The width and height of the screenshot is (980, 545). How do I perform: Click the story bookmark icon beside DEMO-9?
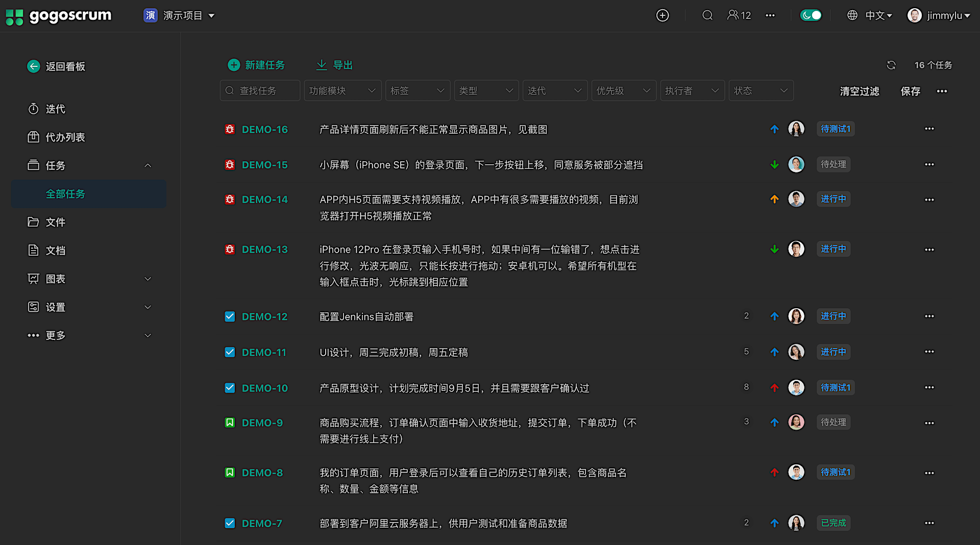click(x=230, y=423)
